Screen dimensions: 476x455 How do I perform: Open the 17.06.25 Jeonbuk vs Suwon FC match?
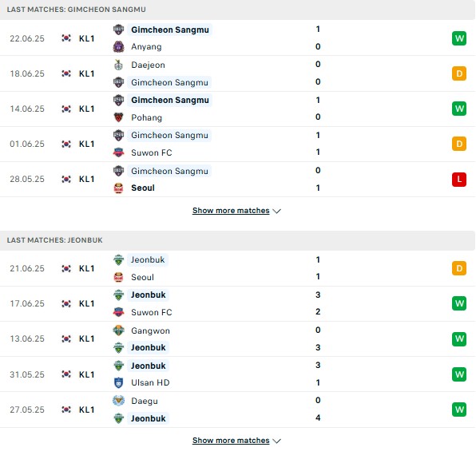238,303
